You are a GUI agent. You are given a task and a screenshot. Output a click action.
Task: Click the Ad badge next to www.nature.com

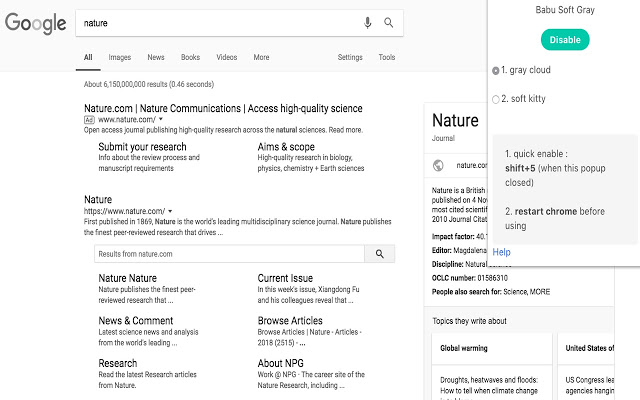tap(89, 120)
